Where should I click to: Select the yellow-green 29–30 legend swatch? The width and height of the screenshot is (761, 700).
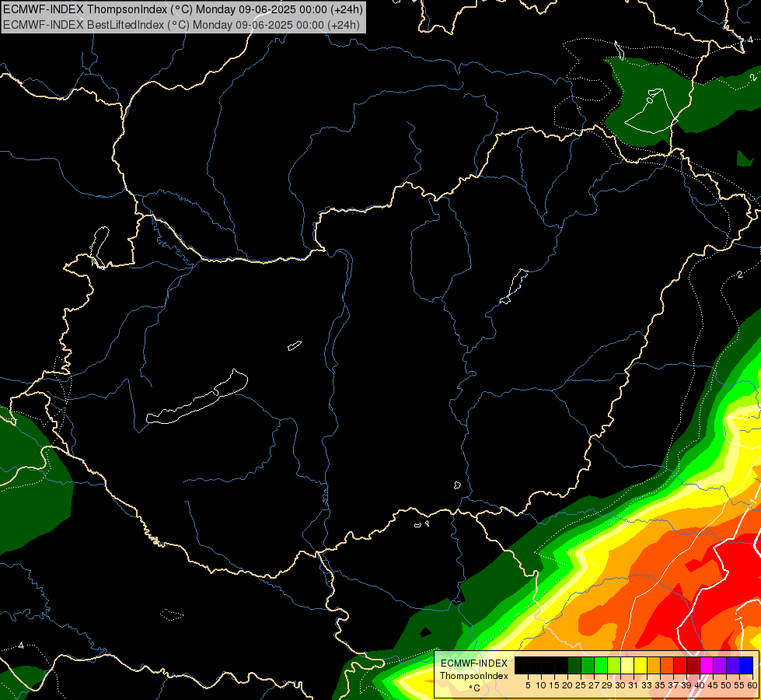click(x=614, y=666)
